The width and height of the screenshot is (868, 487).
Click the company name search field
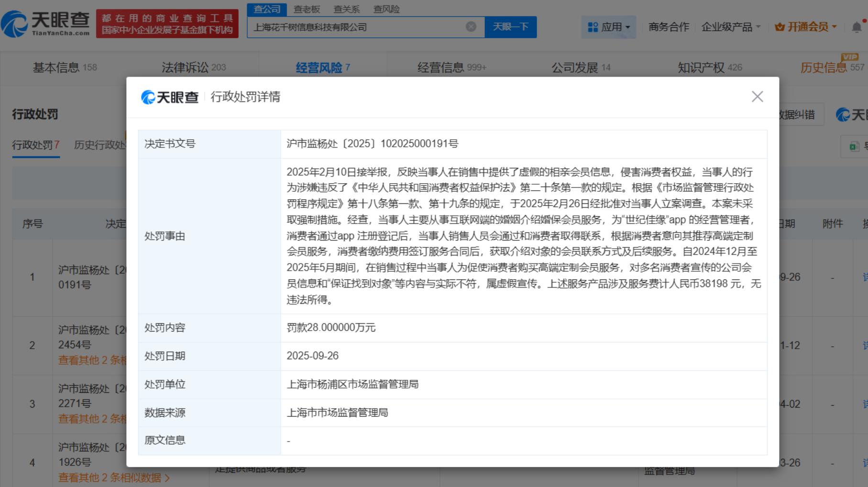[356, 27]
